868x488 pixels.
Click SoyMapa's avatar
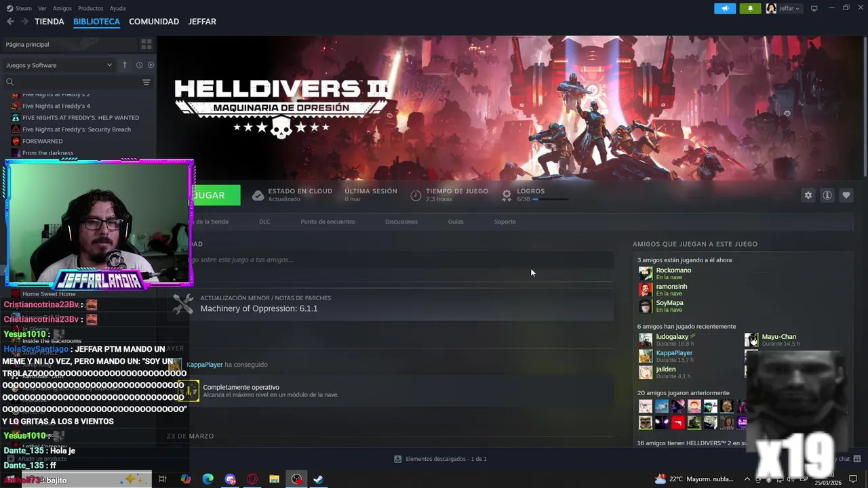[645, 306]
